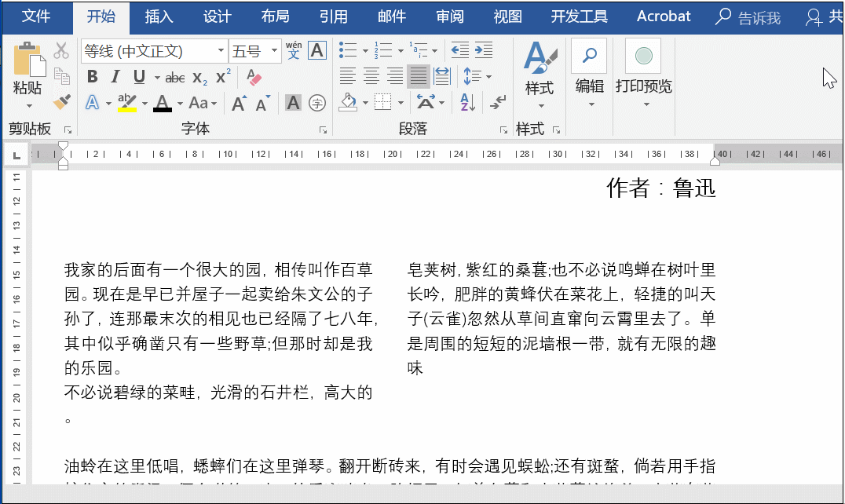Screen dimensions: 845x504
Task: Click the shading paint bucket icon
Action: point(348,102)
